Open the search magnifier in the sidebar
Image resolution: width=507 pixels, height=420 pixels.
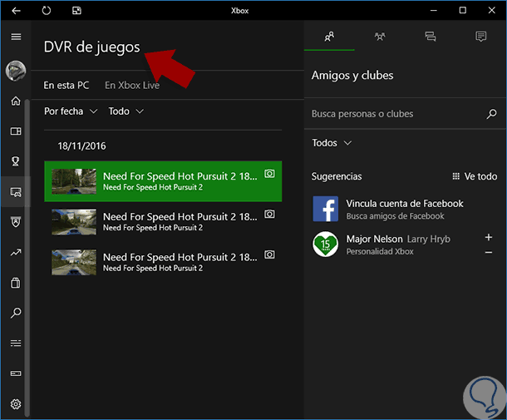[x=16, y=313]
